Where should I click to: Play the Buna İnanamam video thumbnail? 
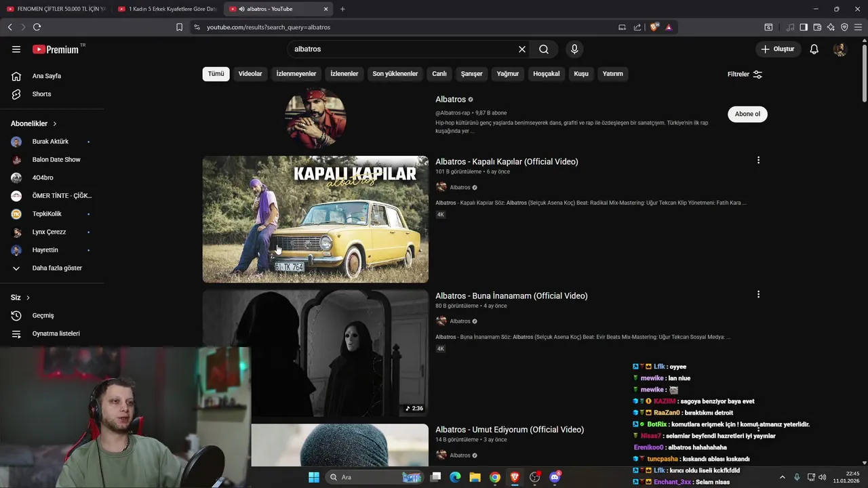click(x=315, y=353)
